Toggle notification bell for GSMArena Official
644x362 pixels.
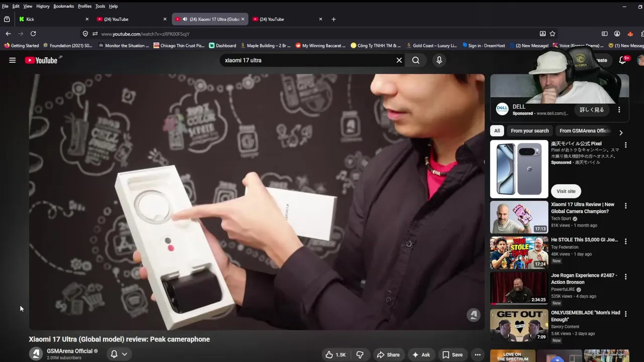click(114, 354)
